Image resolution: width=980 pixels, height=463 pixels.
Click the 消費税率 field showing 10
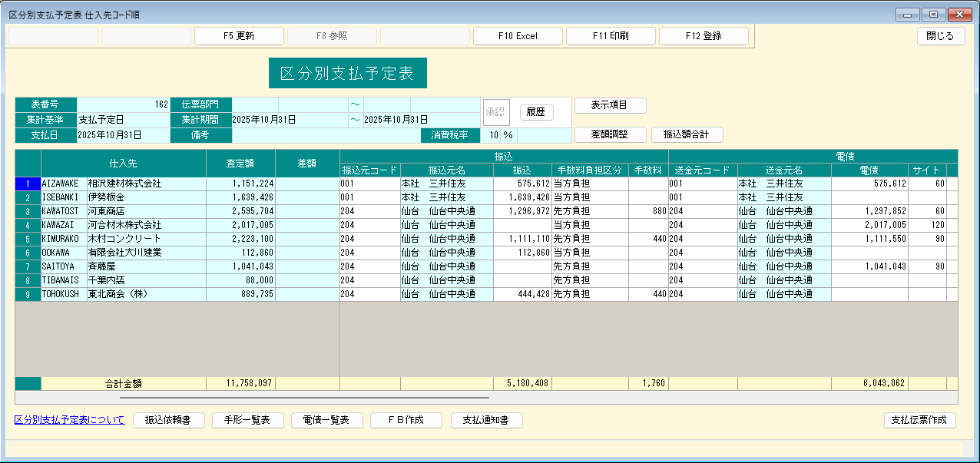(x=490, y=135)
